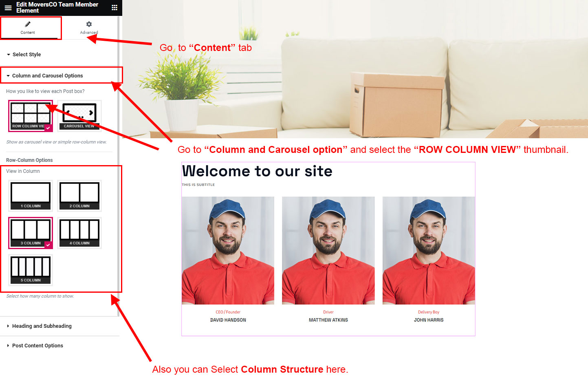This screenshot has height=391, width=588.
Task: Select the 3 Column layout option
Action: (x=31, y=233)
